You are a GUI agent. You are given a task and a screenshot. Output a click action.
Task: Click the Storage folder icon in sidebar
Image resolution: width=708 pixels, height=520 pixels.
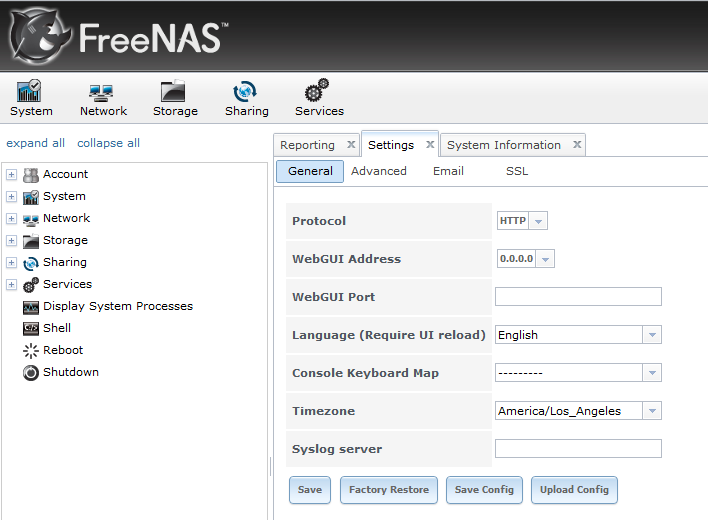coord(31,241)
